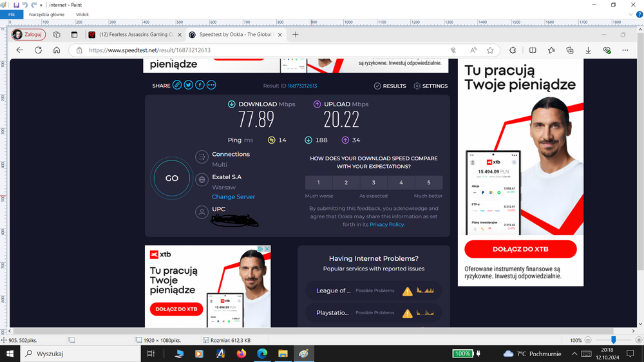
Task: Open Paint help question mark icon
Action: coord(639,14)
